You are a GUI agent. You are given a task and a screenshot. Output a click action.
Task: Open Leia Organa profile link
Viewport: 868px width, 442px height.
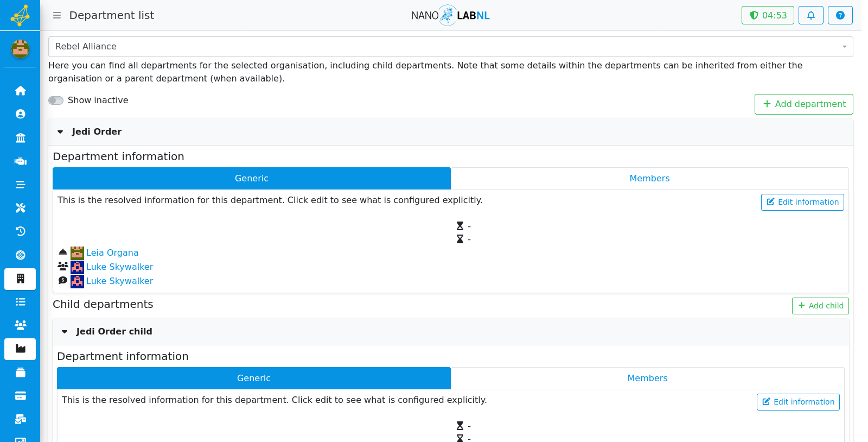(x=112, y=252)
